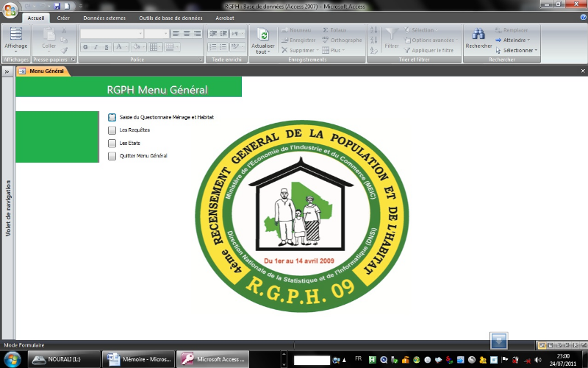Screen dimensions: 588x368
Task: Open the fill background color picker
Action: (x=139, y=47)
